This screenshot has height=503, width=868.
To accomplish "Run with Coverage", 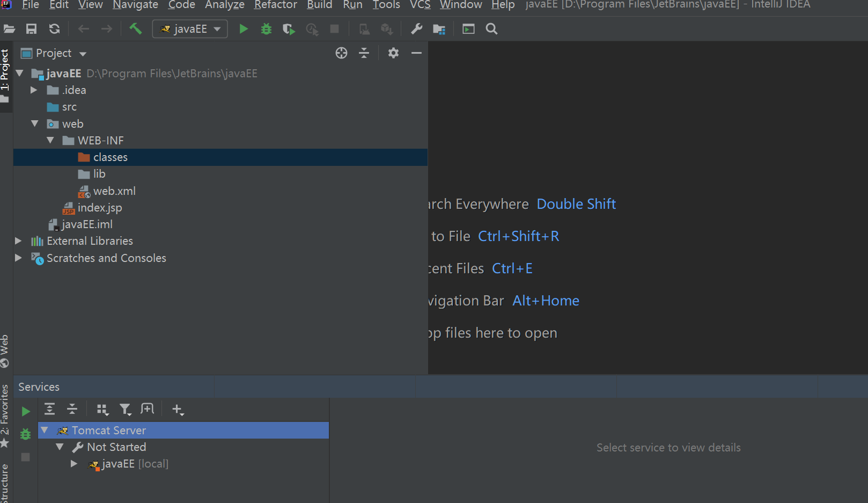I will click(x=288, y=28).
